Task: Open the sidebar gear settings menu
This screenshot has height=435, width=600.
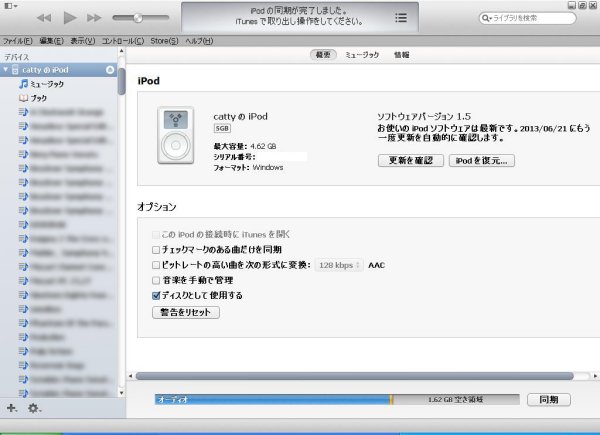Action: tap(34, 408)
